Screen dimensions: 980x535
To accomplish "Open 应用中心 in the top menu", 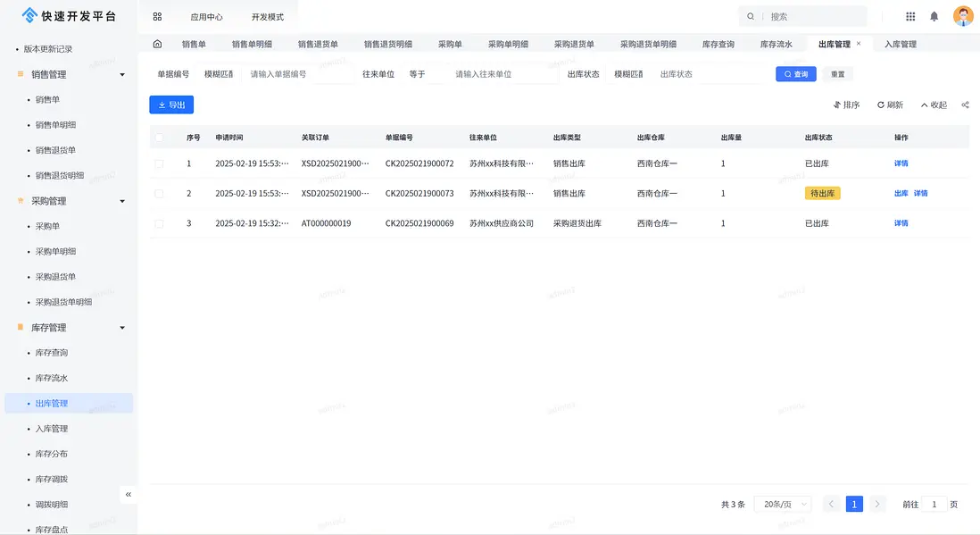I will [x=206, y=17].
